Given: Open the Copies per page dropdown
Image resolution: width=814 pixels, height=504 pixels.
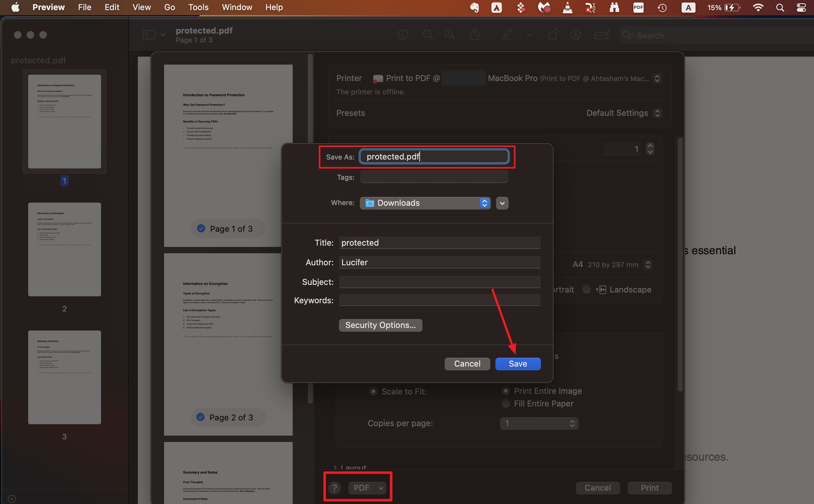Looking at the screenshot, I should (x=539, y=423).
